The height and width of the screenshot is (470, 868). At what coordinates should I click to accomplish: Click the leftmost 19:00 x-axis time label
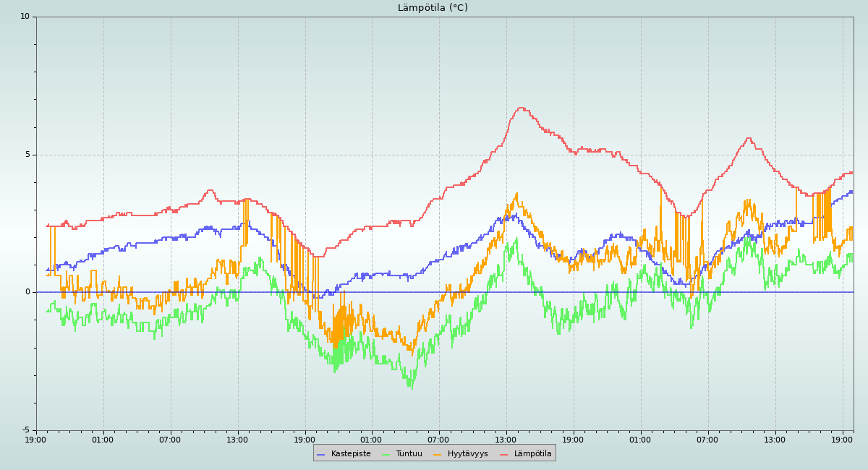tap(35, 440)
